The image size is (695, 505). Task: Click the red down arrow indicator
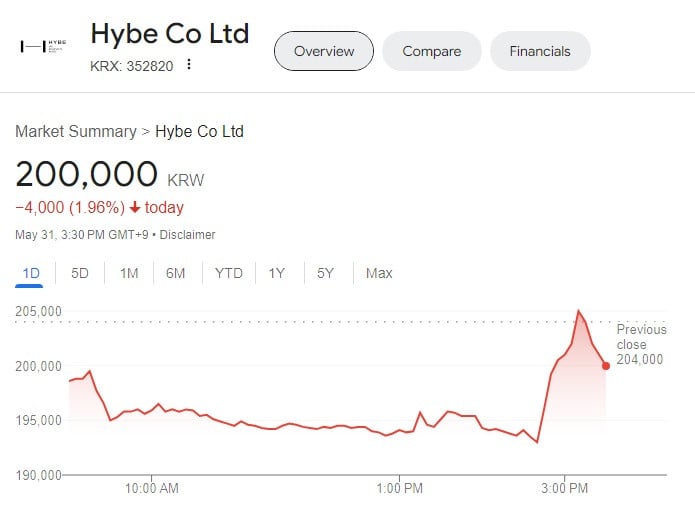[135, 208]
